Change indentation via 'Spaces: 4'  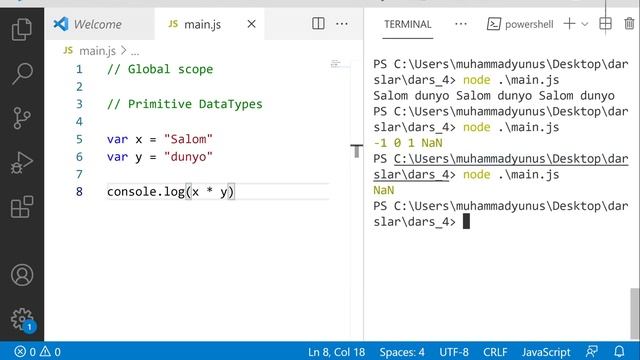[x=402, y=352]
